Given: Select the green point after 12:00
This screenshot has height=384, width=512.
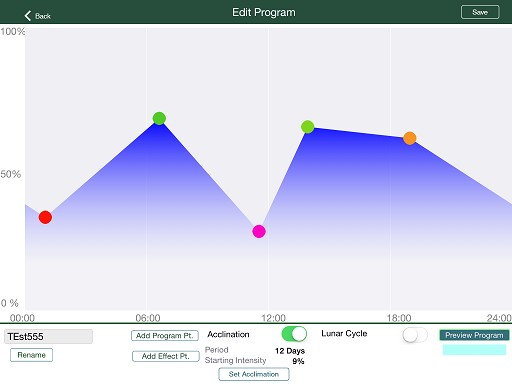Looking at the screenshot, I should tap(307, 127).
